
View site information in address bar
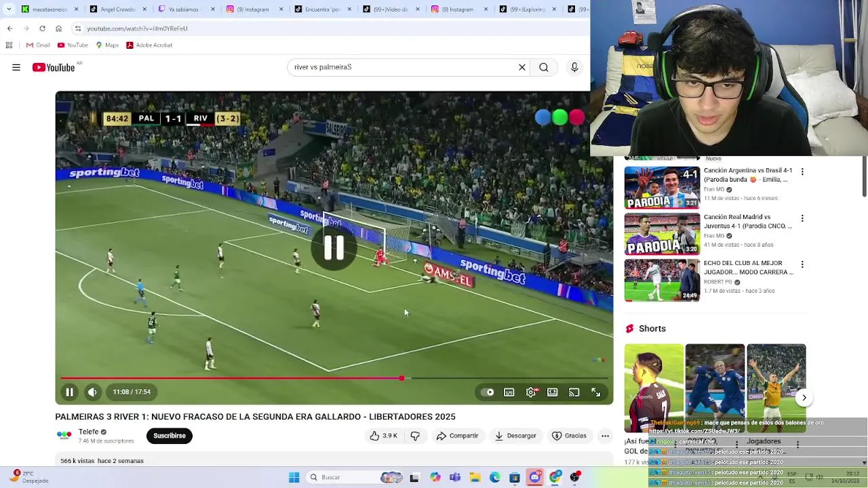[x=78, y=28]
